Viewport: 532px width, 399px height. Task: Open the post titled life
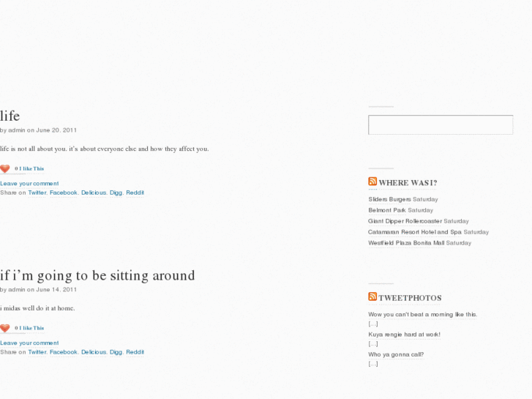(10, 116)
